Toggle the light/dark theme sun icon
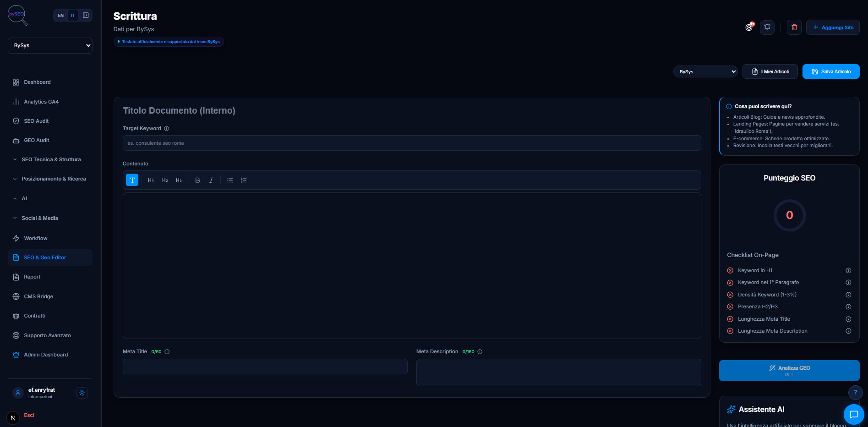This screenshot has width=868, height=427. (82, 393)
